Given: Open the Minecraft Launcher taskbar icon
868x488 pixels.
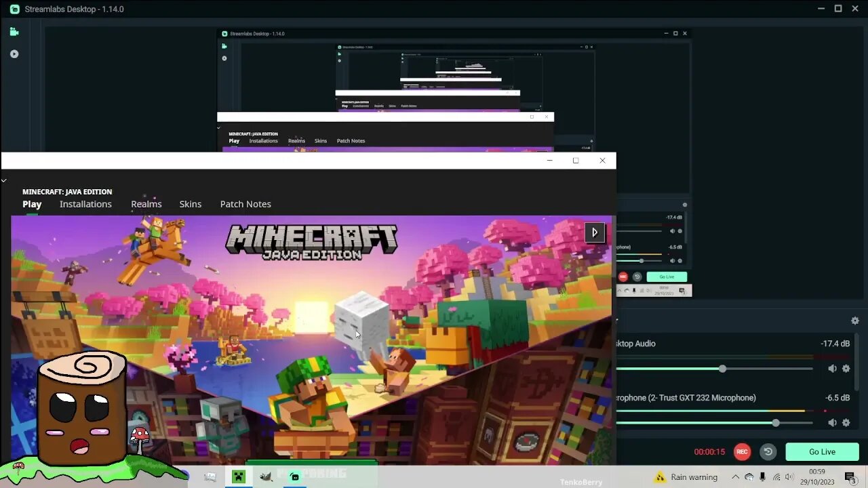Looking at the screenshot, I should [x=238, y=476].
